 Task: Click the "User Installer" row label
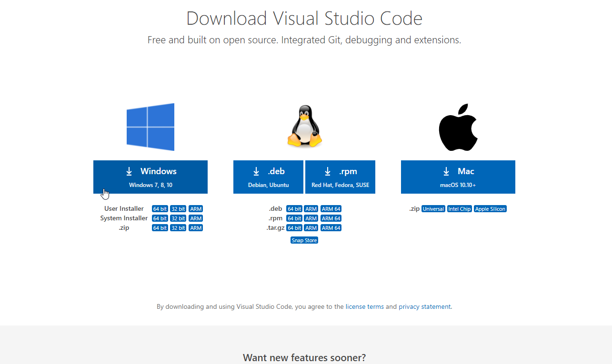[x=124, y=209]
